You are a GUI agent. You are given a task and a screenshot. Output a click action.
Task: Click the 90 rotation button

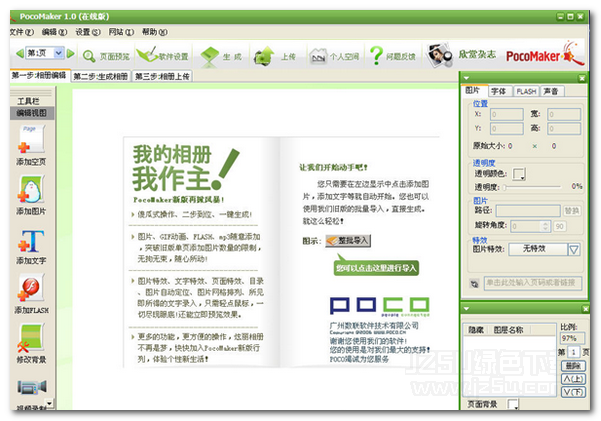coord(560,226)
